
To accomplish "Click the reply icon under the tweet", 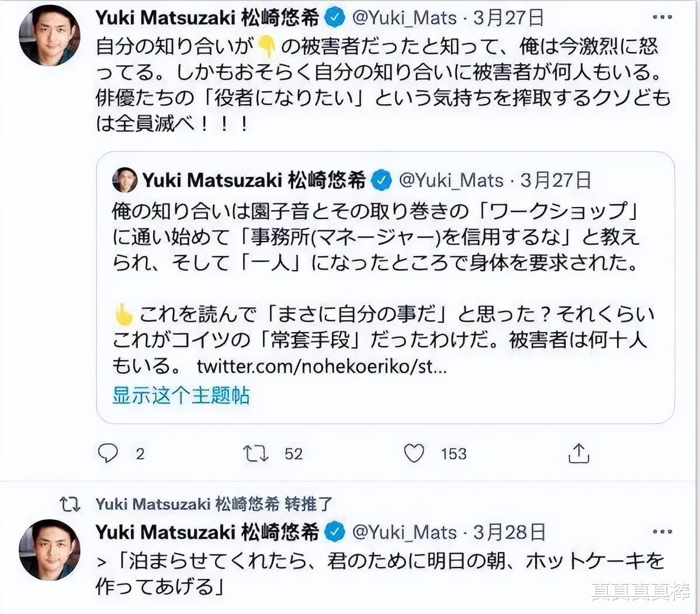I will (x=108, y=453).
